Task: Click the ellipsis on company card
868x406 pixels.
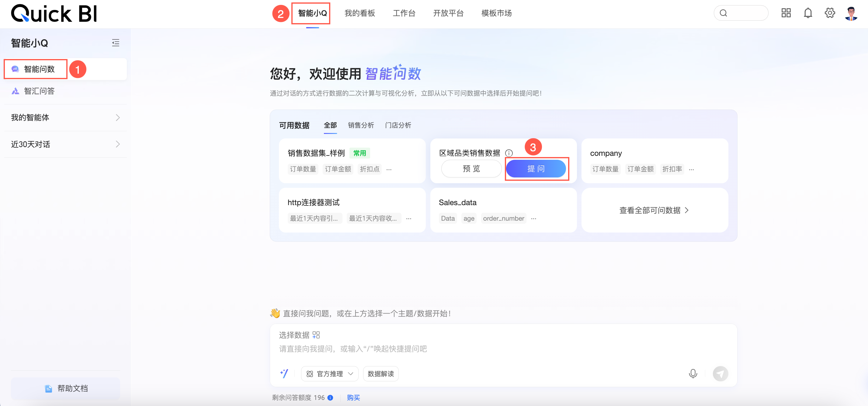Action: tap(691, 169)
